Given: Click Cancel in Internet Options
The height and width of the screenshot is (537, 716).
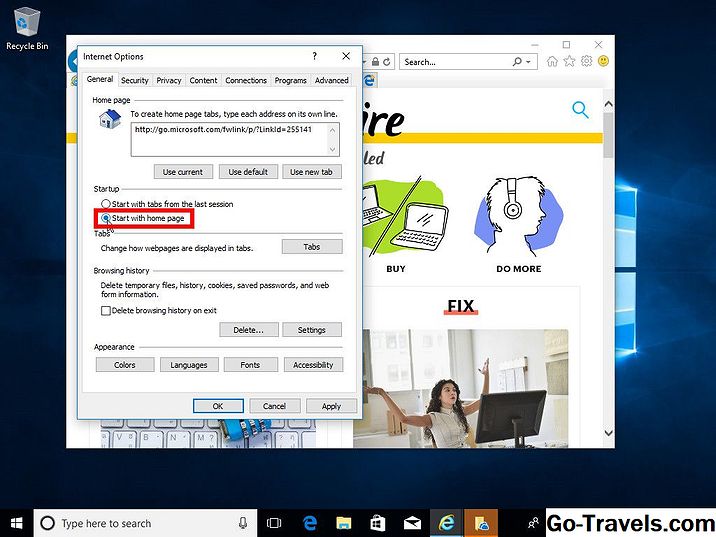Looking at the screenshot, I should point(274,406).
